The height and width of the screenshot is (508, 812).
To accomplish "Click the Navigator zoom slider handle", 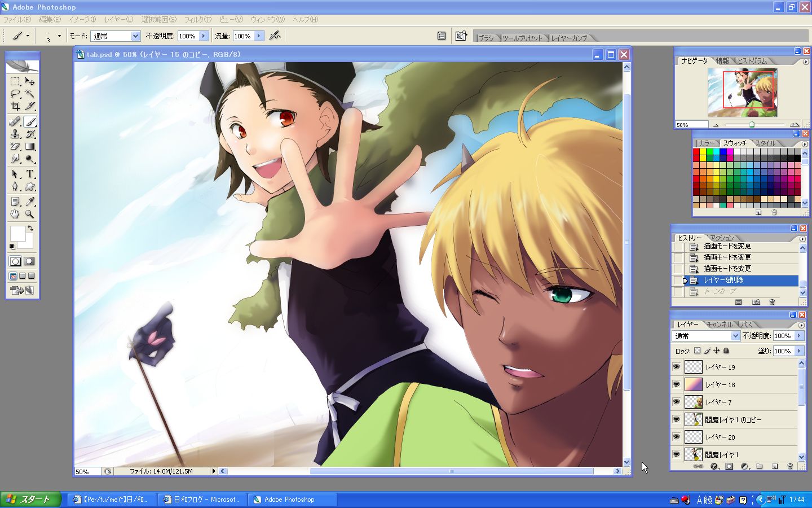I will click(752, 124).
